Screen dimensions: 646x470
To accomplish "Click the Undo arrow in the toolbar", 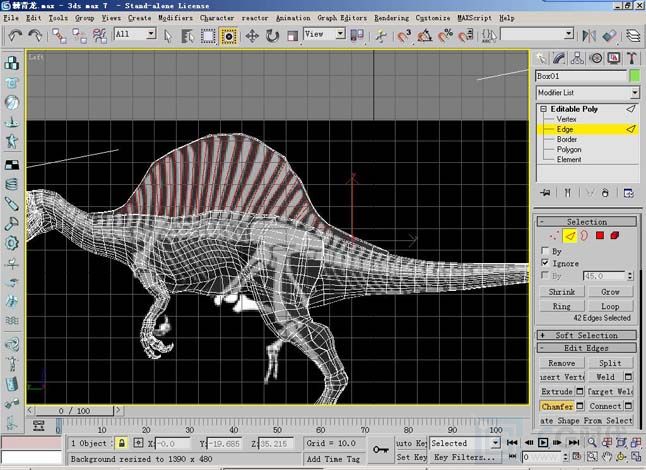I will click(15, 36).
